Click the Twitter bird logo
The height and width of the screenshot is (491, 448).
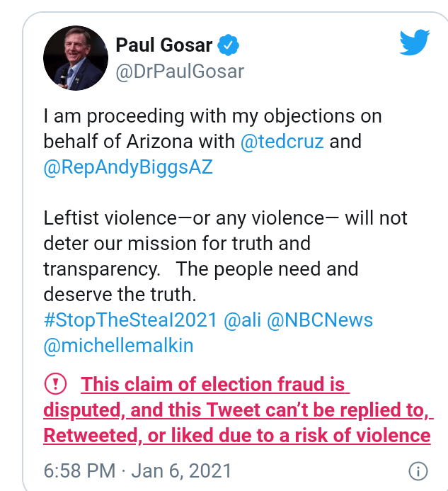coord(414,43)
